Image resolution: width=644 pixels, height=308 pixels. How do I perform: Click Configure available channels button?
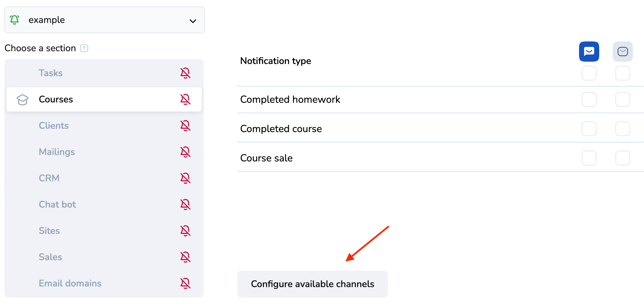click(312, 284)
